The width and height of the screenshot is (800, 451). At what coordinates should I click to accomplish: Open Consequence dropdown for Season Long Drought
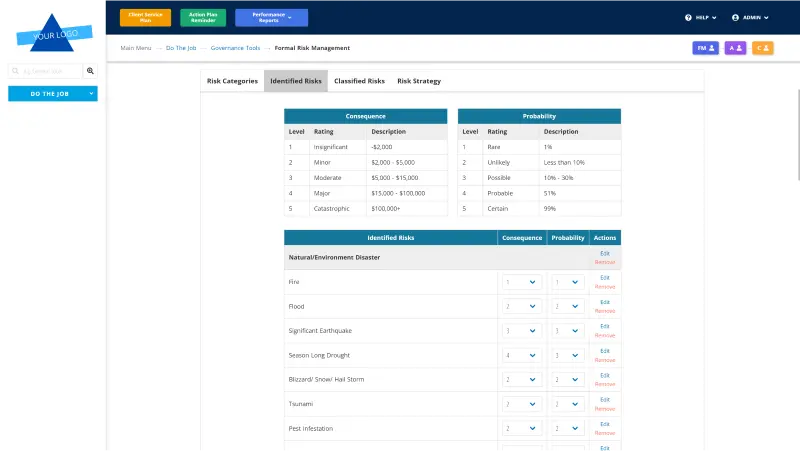[521, 355]
